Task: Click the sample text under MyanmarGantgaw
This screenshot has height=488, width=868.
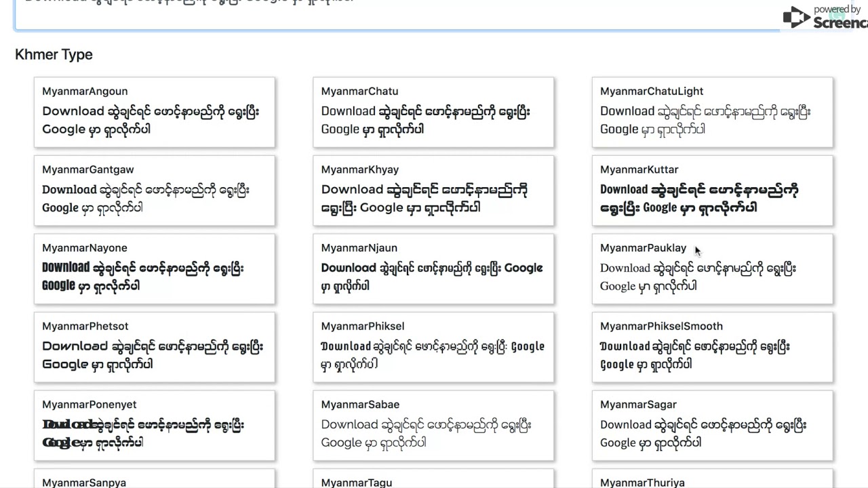Action: (x=146, y=199)
